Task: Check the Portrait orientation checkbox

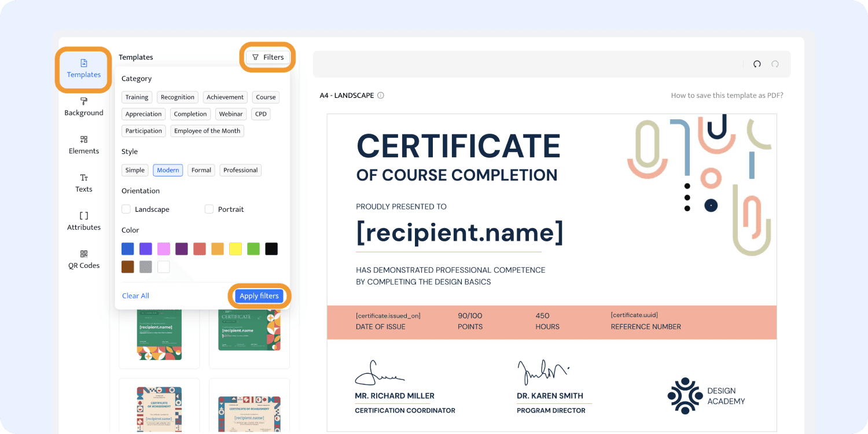Action: [209, 209]
